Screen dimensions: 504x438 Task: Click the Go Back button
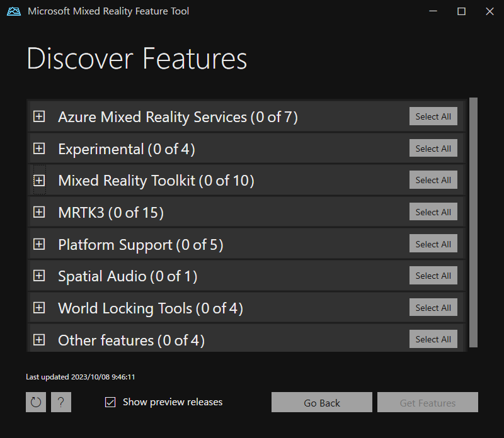[322, 402]
